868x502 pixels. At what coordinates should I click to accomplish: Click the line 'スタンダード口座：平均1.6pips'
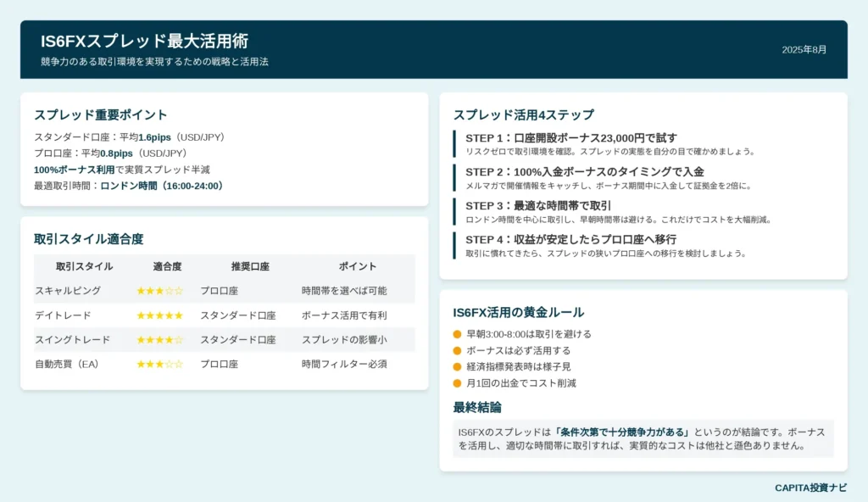130,137
